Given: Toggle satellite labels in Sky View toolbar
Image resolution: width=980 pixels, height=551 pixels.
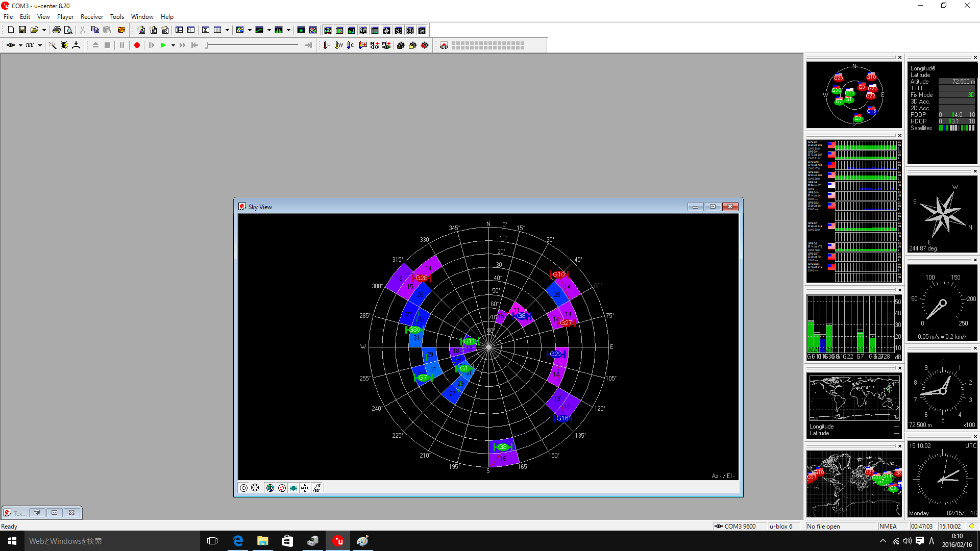Looking at the screenshot, I should click(293, 488).
